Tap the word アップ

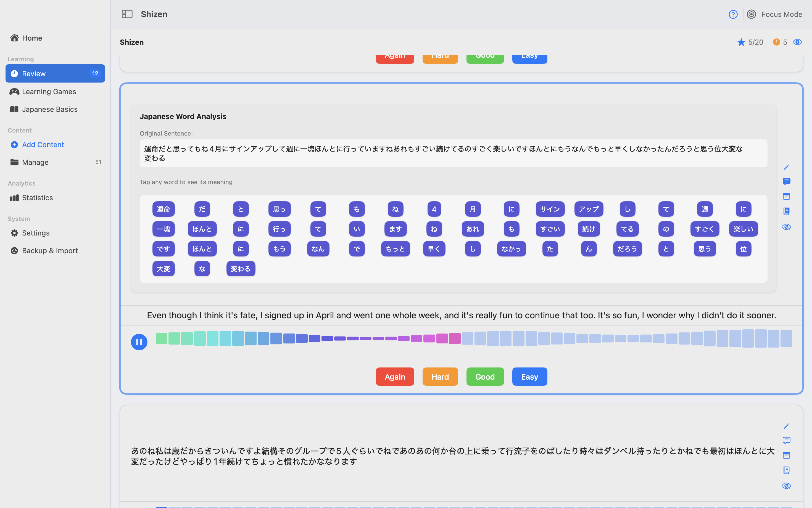(589, 209)
